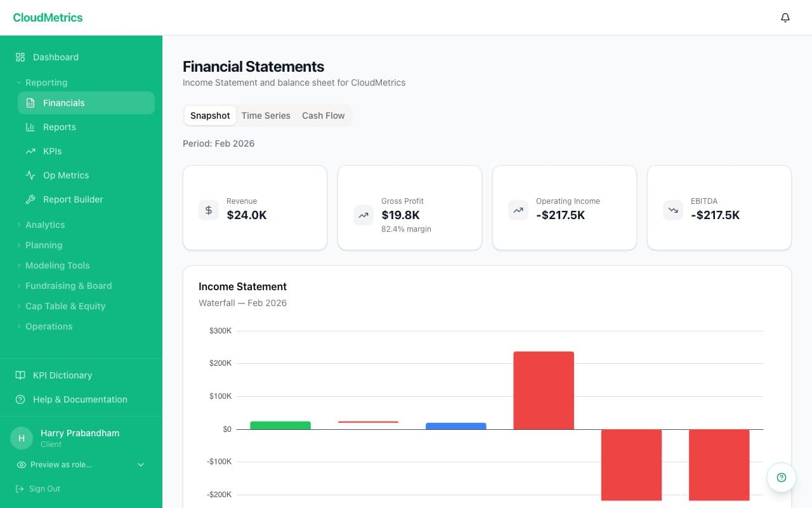This screenshot has height=508, width=812.
Task: Click the Op Metrics pulse icon
Action: point(31,175)
